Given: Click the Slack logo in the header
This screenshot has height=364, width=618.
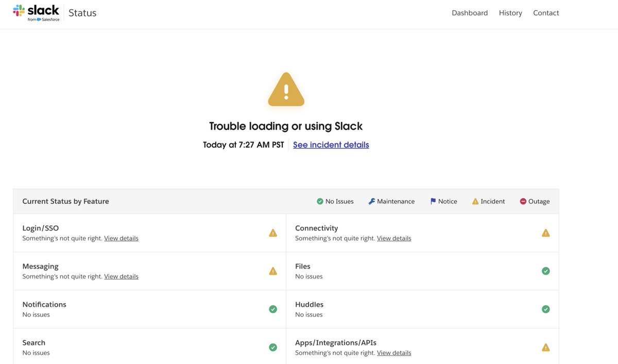Looking at the screenshot, I should tap(36, 12).
